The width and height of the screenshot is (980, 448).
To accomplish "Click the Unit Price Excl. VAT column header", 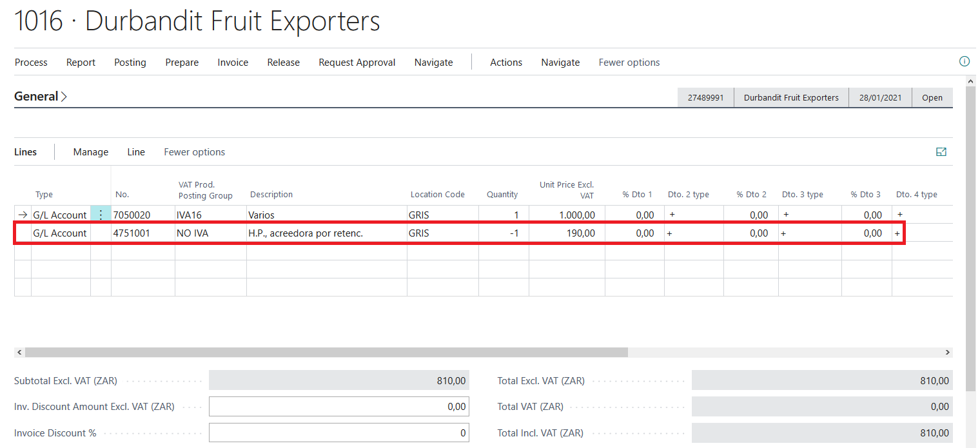I will 567,190.
